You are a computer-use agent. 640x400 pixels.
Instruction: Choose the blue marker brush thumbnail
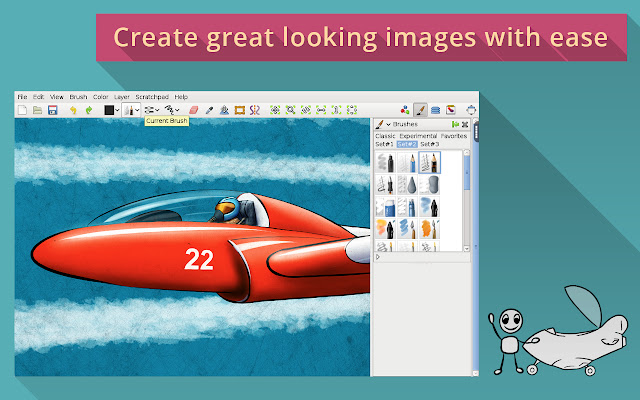pyautogui.click(x=407, y=207)
